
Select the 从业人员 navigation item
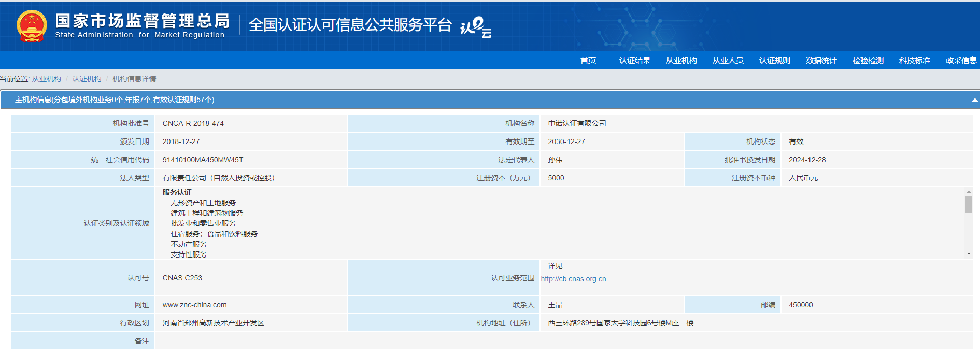tap(728, 61)
